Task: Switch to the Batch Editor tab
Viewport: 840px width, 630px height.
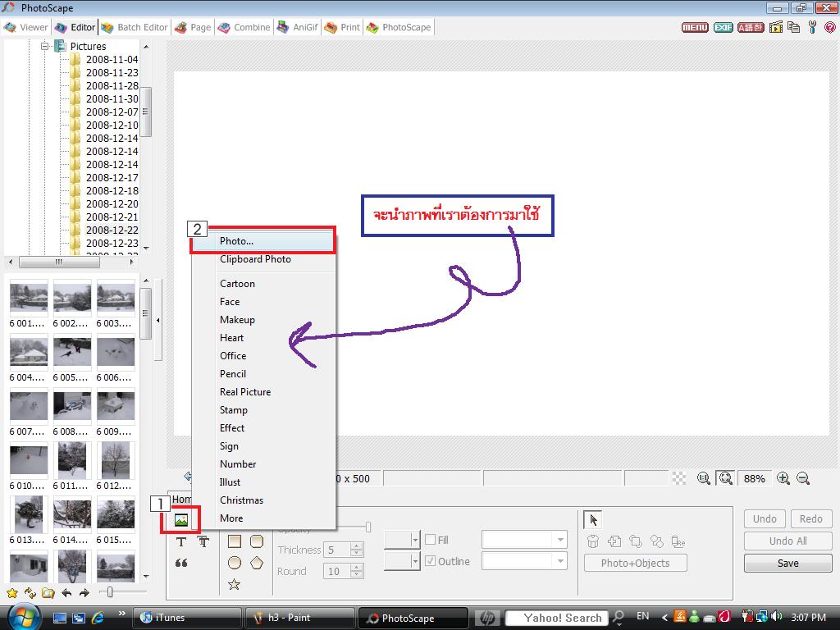Action: pyautogui.click(x=135, y=27)
